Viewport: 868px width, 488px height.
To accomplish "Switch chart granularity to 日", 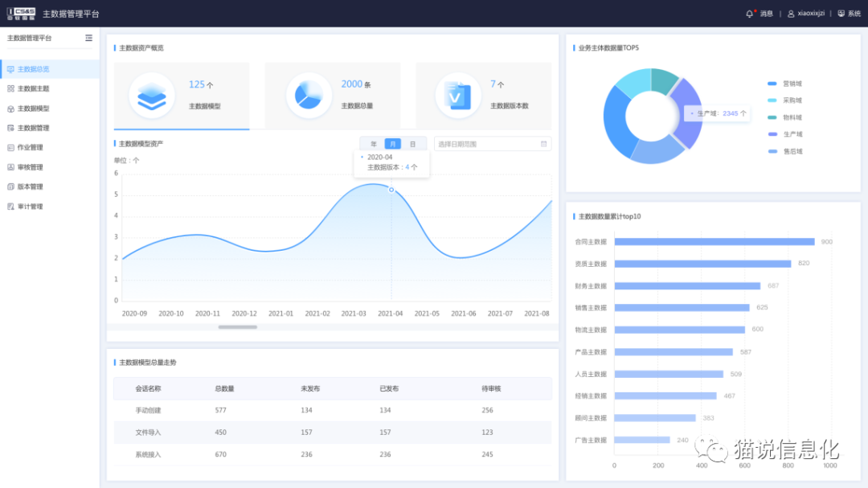I will coord(413,144).
